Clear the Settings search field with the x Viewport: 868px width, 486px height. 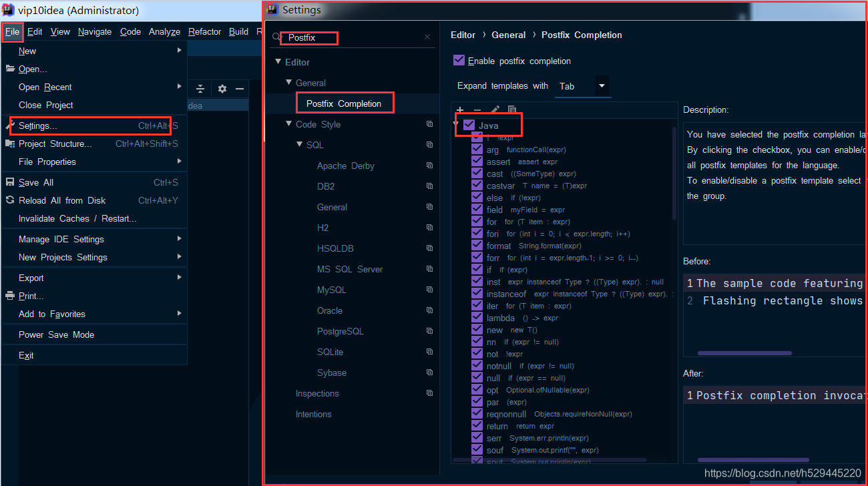coord(427,37)
